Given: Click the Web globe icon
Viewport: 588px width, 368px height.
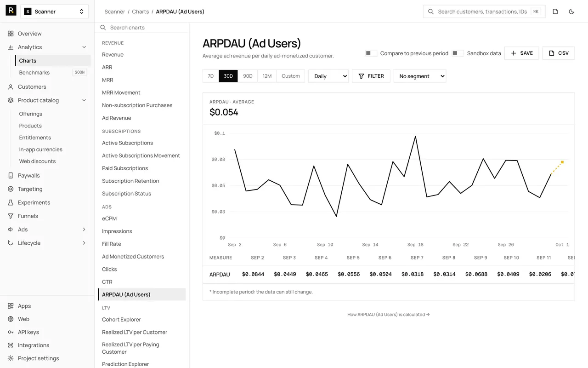Looking at the screenshot, I should [x=11, y=319].
